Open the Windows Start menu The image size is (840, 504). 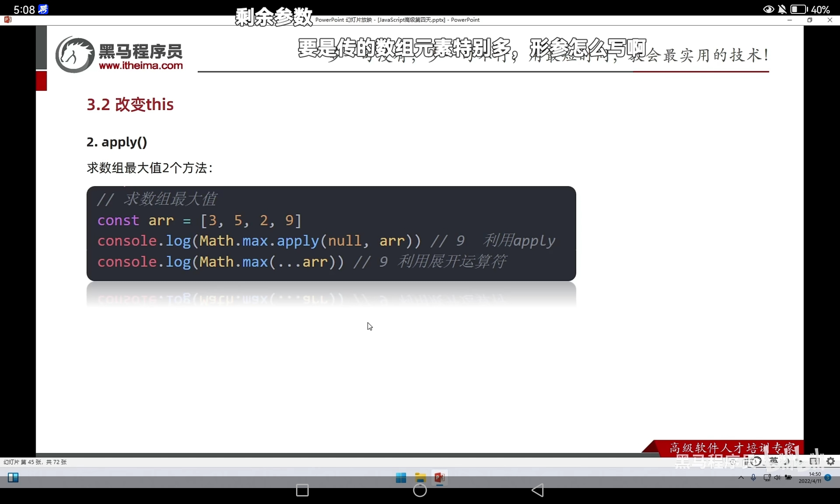click(401, 478)
